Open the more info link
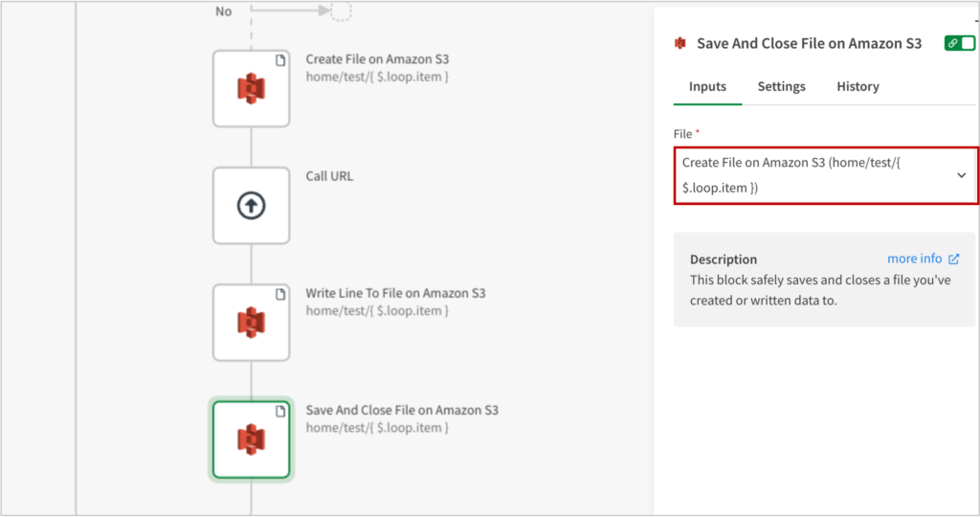 [914, 258]
